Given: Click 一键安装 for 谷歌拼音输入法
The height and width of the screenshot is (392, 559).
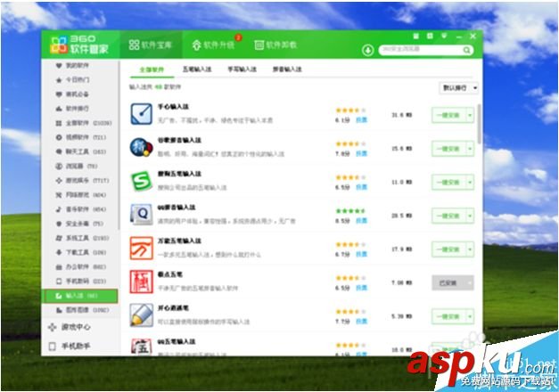Looking at the screenshot, I should pyautogui.click(x=448, y=149).
